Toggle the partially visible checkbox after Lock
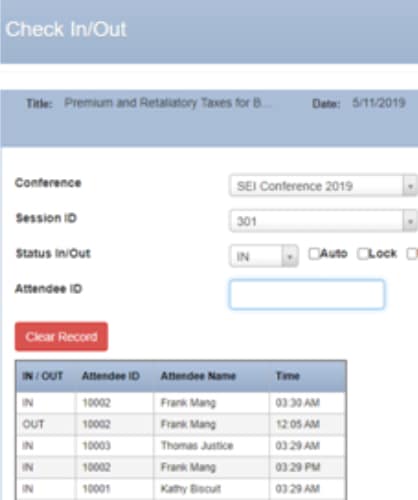The image size is (418, 500). [x=412, y=254]
